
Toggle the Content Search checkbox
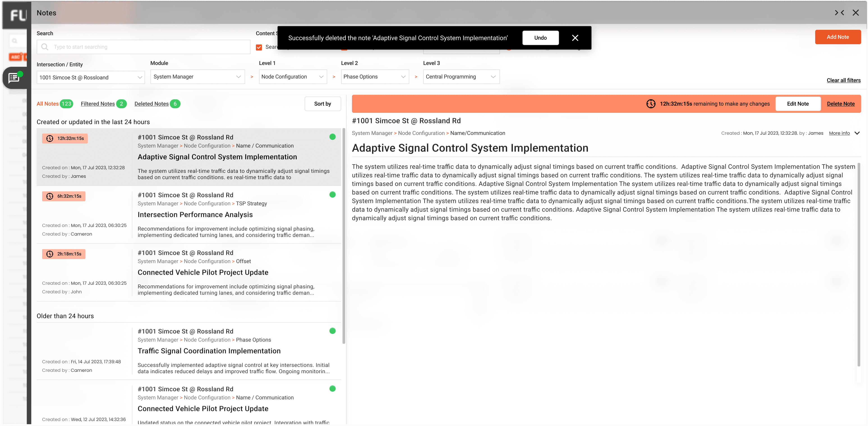(x=259, y=47)
